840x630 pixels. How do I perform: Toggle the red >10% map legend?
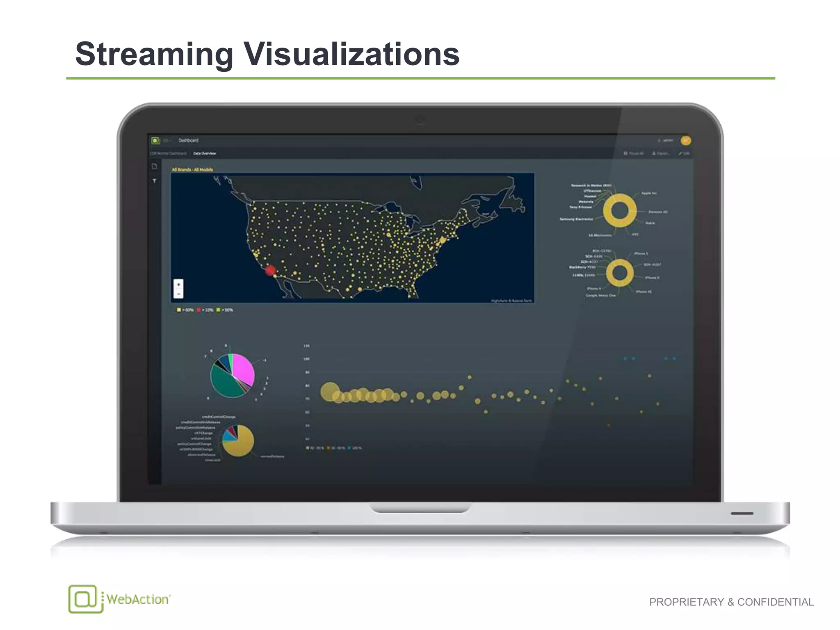pyautogui.click(x=205, y=310)
